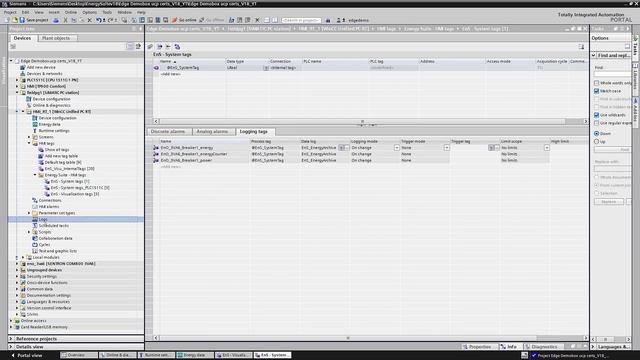Open EnS - Visualization tags table

tap(75, 194)
